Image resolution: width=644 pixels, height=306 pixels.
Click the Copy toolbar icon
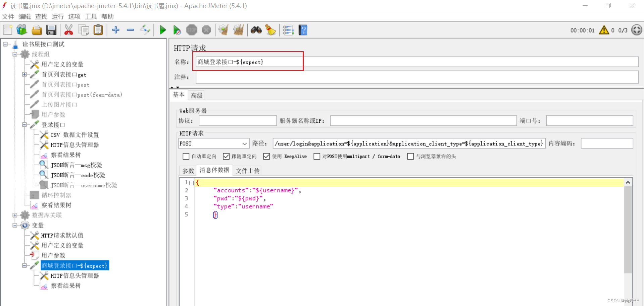point(83,30)
